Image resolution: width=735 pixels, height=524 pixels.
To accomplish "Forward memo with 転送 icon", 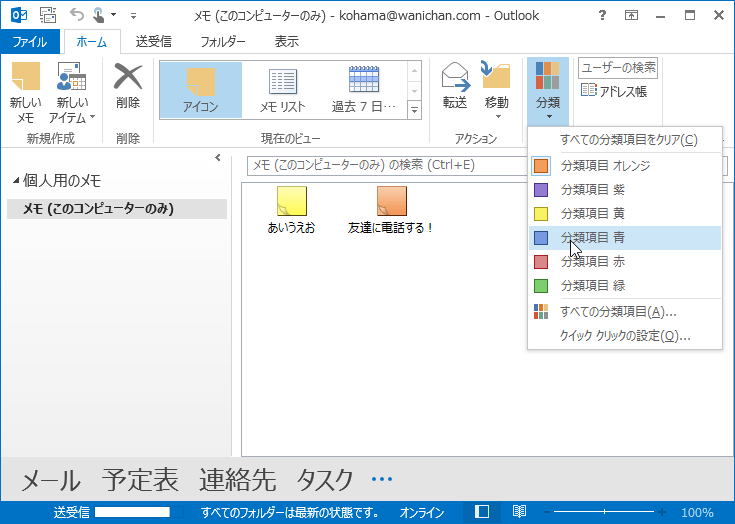I will pos(455,86).
